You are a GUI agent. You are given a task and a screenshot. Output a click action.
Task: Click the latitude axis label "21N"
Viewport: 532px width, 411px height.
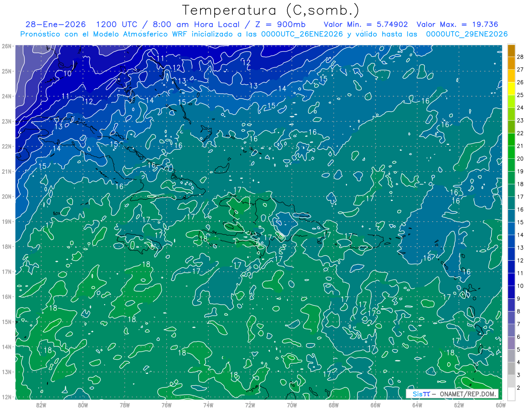point(7,171)
